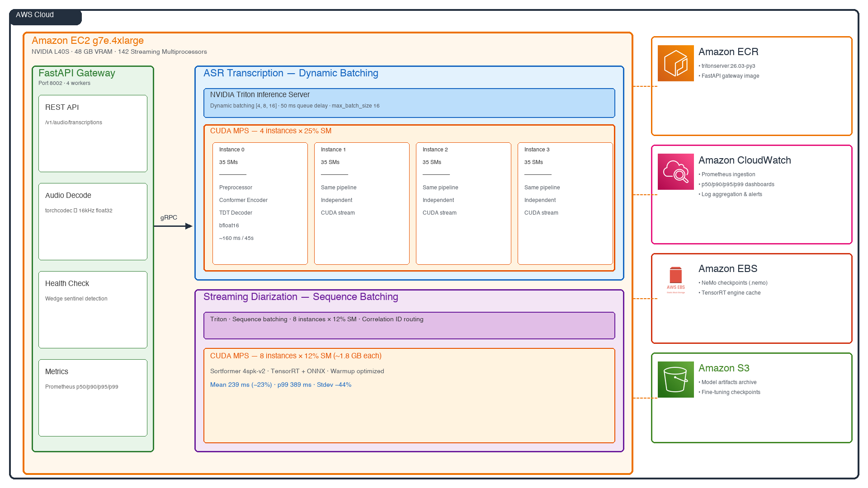Image resolution: width=868 pixels, height=488 pixels.
Task: Click Same pipeline in Instance 1
Action: pos(339,188)
